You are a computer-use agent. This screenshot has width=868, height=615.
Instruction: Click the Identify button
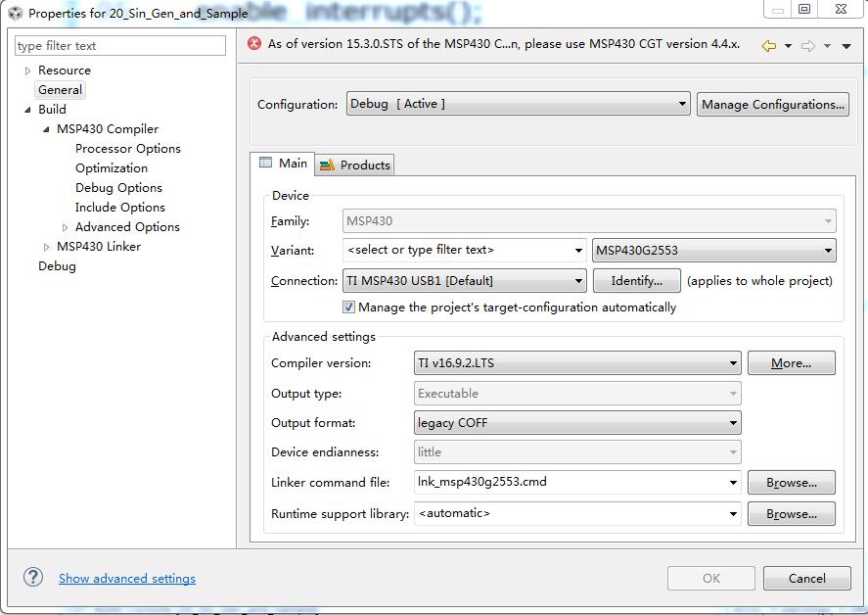[x=637, y=280]
